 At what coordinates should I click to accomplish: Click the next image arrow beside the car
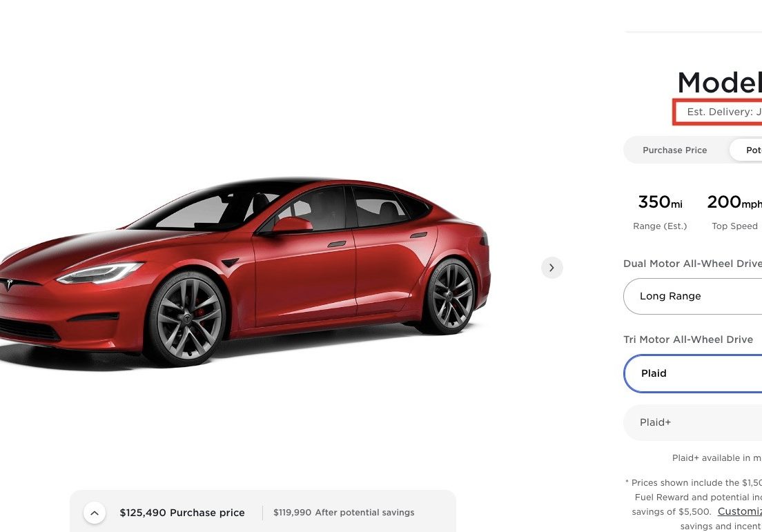pyautogui.click(x=551, y=268)
